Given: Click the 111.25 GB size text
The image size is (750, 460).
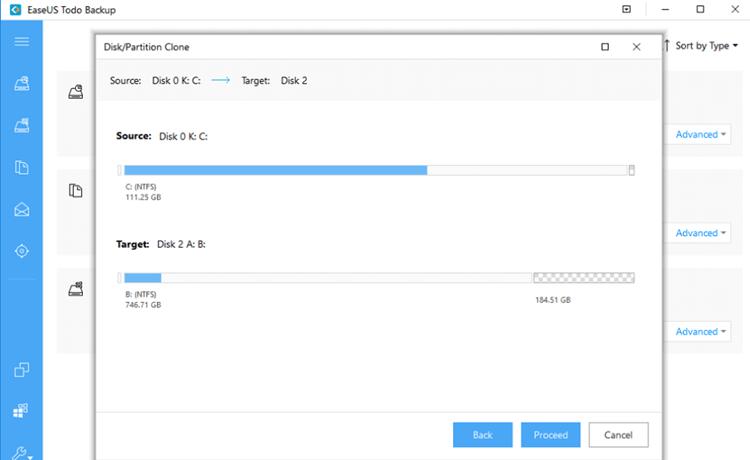Looking at the screenshot, I should 143,197.
